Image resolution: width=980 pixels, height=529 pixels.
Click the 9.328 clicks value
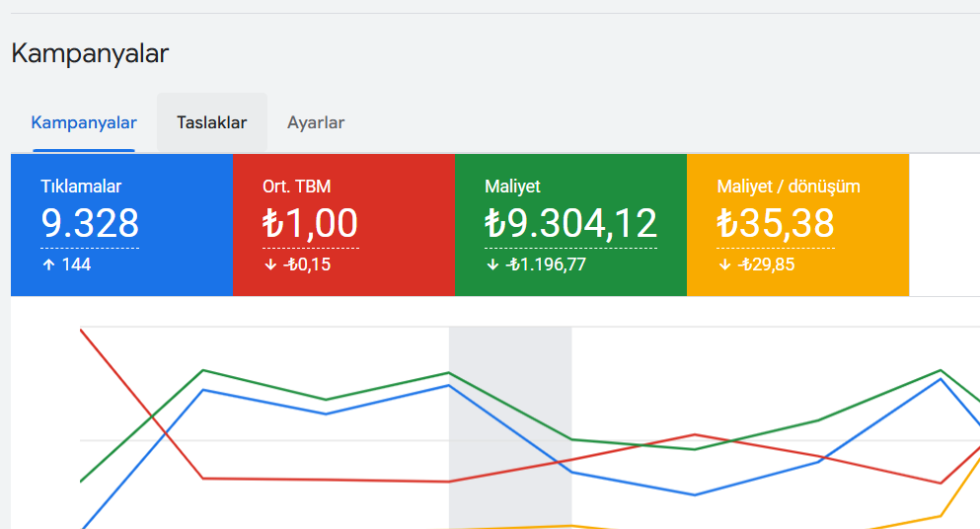pyautogui.click(x=90, y=224)
